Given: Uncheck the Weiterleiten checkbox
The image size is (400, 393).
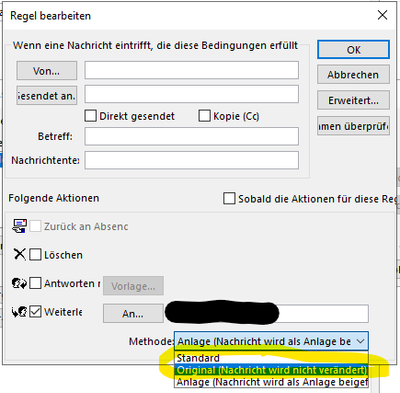Looking at the screenshot, I should point(35,312).
